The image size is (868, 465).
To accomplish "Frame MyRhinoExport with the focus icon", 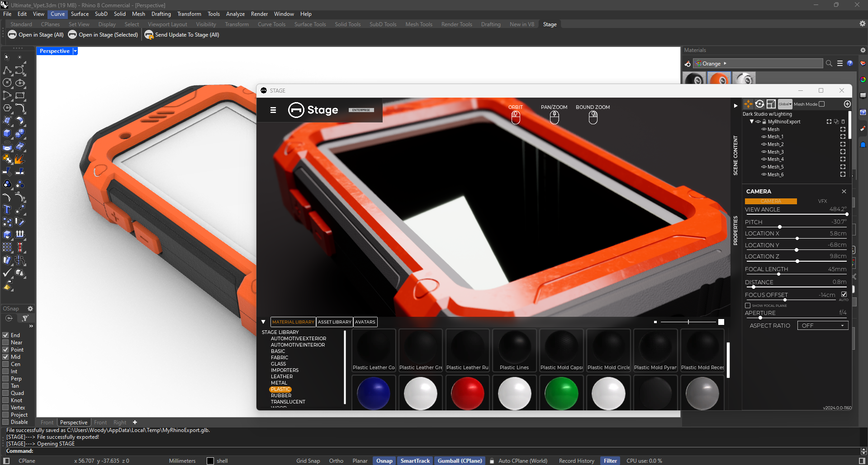I will click(829, 122).
